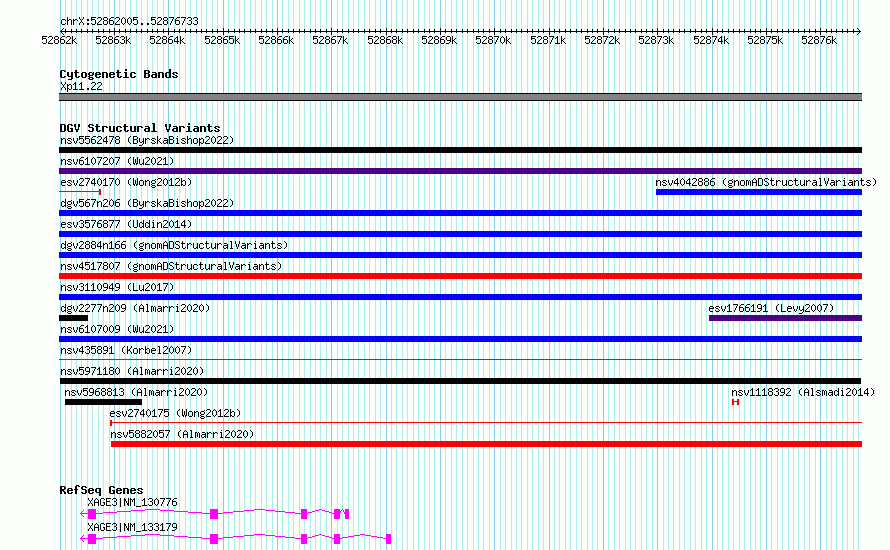Image resolution: width=890 pixels, height=550 pixels.
Task: Open esv2740170 (Wong2012b) variant label
Action: (x=126, y=182)
